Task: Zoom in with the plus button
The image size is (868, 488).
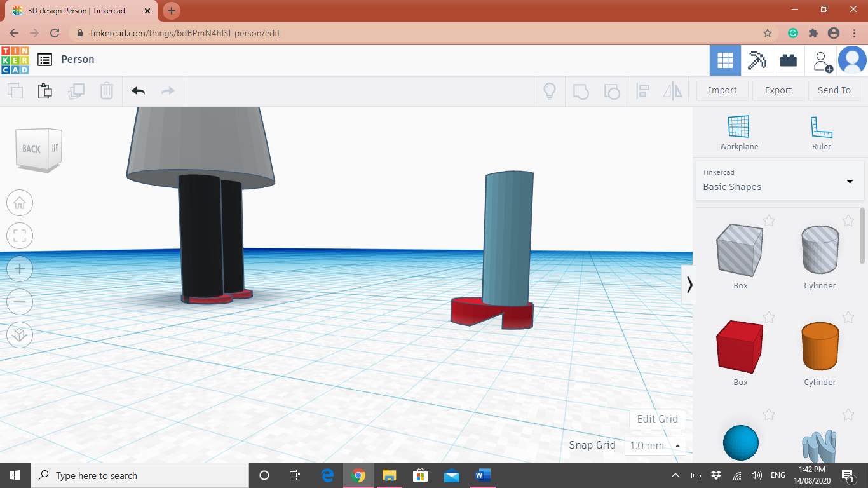Action: click(x=20, y=269)
